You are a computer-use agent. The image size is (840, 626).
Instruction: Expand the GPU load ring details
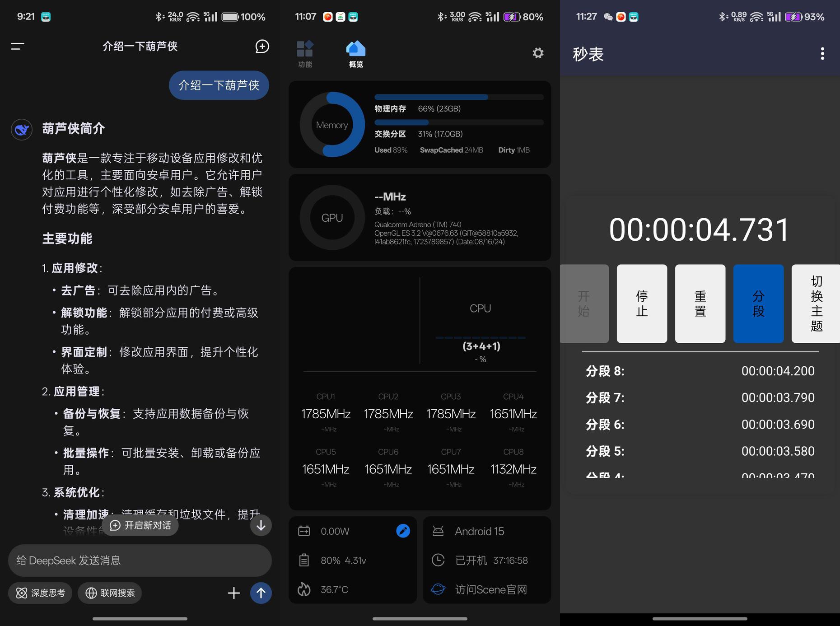(332, 218)
